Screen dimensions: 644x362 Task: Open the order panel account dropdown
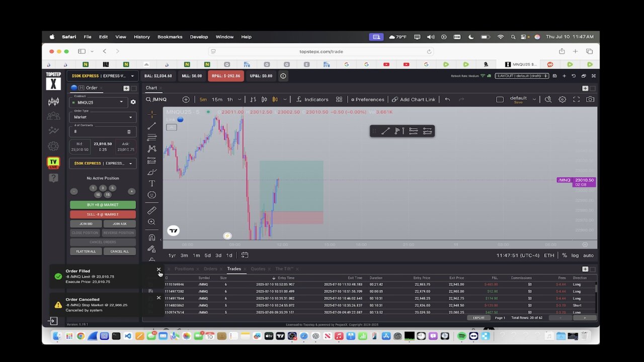point(103,163)
